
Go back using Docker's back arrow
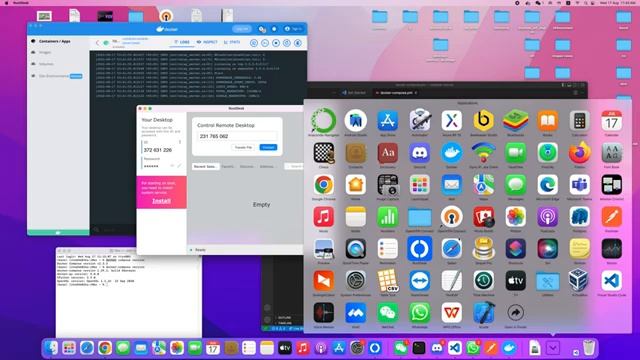click(x=97, y=42)
